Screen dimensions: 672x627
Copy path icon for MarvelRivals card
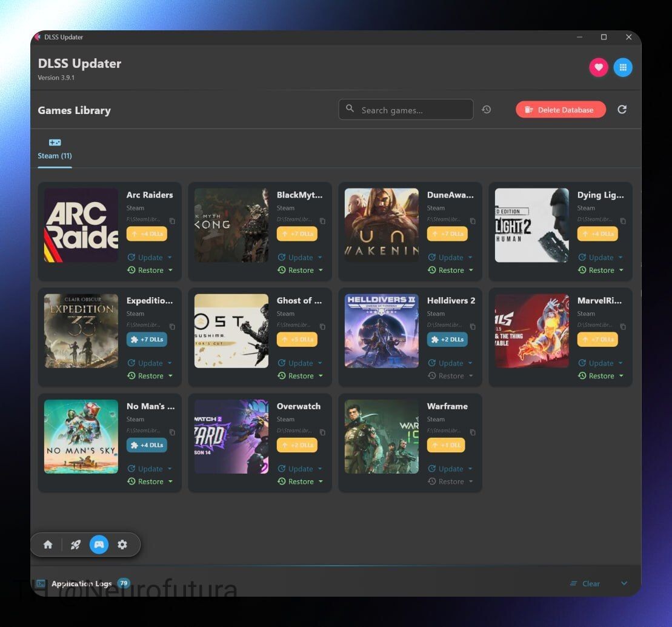623,327
